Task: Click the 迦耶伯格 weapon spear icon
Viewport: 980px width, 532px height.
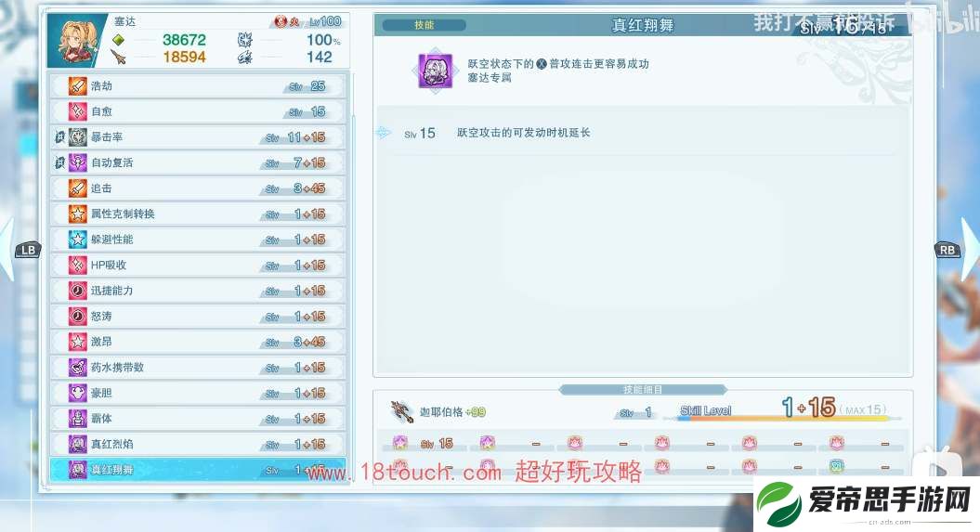Action: point(402,411)
